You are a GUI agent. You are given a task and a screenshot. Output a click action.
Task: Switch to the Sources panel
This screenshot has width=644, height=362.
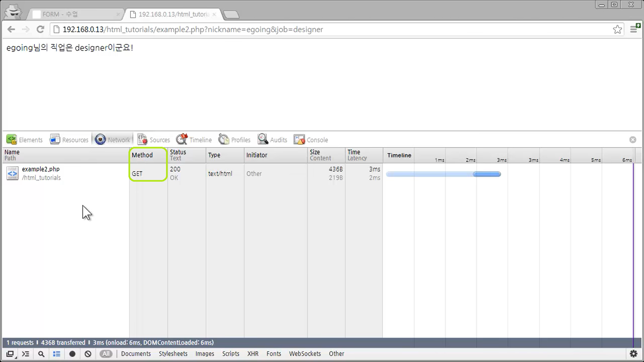tap(154, 140)
